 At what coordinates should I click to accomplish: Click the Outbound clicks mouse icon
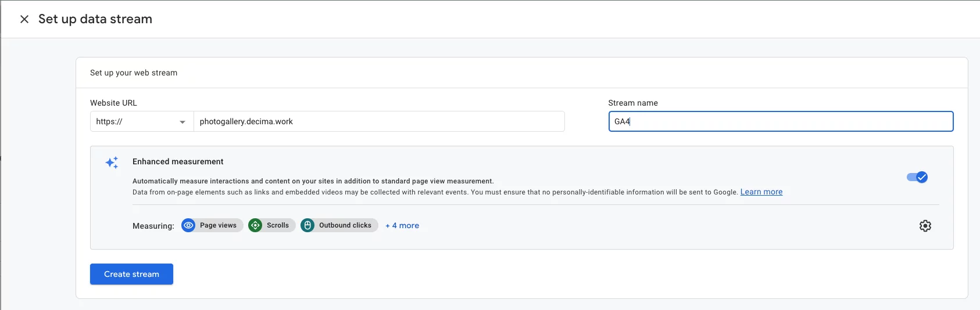tap(307, 225)
